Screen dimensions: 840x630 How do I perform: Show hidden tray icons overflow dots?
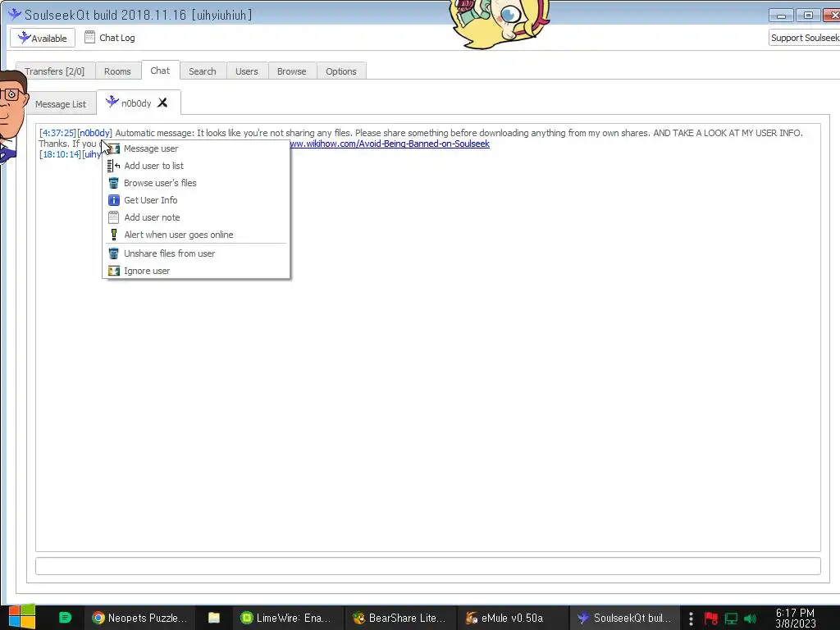tap(691, 619)
